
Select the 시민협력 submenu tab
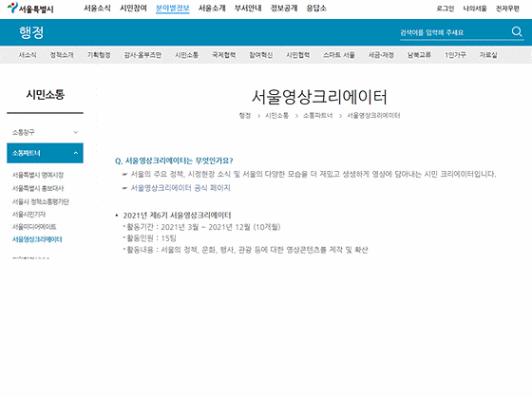pyautogui.click(x=298, y=55)
